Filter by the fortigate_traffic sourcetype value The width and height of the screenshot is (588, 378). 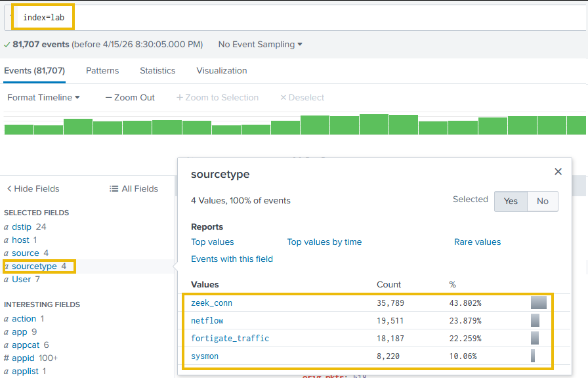[230, 338]
